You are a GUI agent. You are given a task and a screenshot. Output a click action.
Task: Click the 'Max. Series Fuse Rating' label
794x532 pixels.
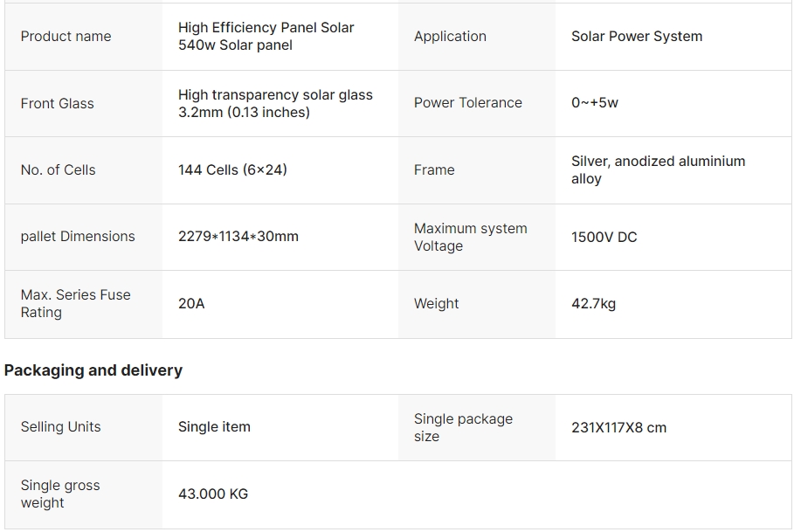point(75,304)
